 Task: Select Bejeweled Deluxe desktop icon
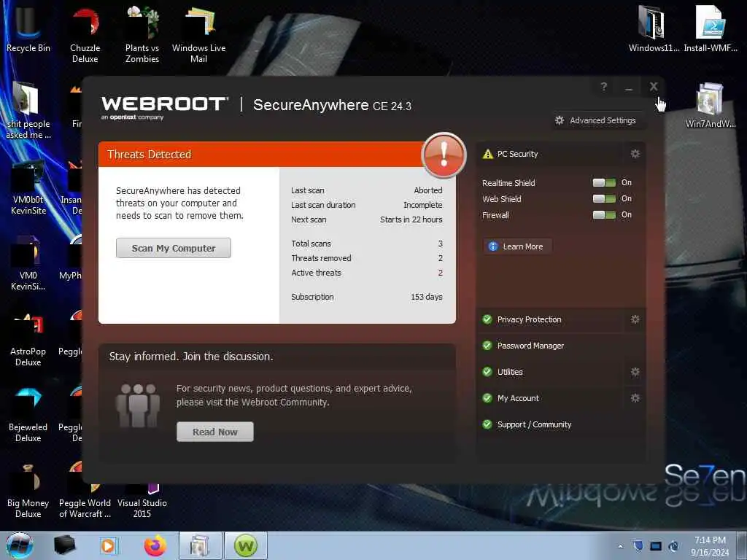point(28,415)
